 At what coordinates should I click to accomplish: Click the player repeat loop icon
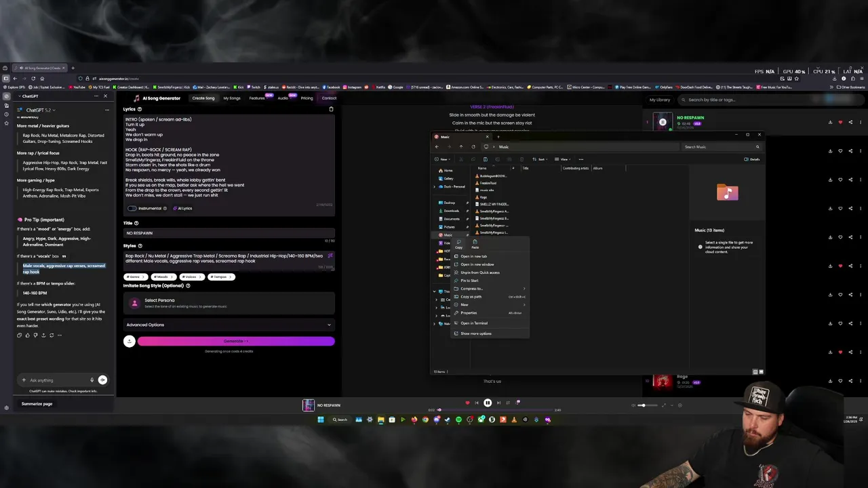point(508,403)
